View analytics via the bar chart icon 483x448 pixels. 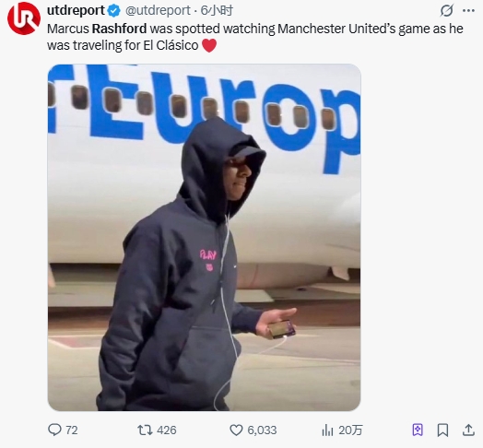[327, 430]
